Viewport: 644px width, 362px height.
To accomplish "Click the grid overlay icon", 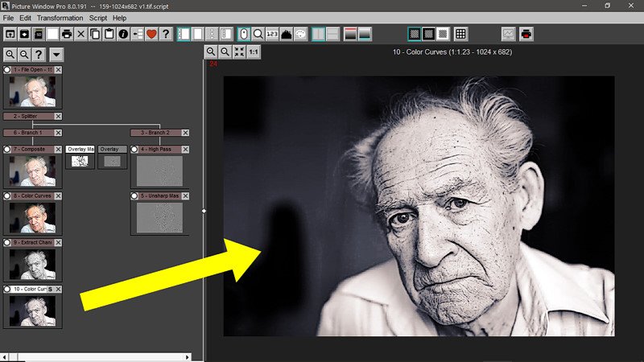I will point(460,34).
